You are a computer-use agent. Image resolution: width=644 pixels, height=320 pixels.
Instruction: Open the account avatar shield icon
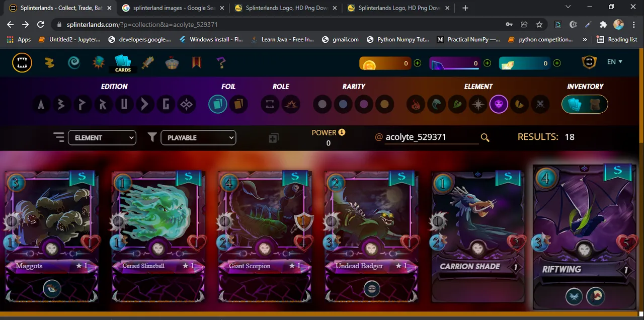coord(589,62)
